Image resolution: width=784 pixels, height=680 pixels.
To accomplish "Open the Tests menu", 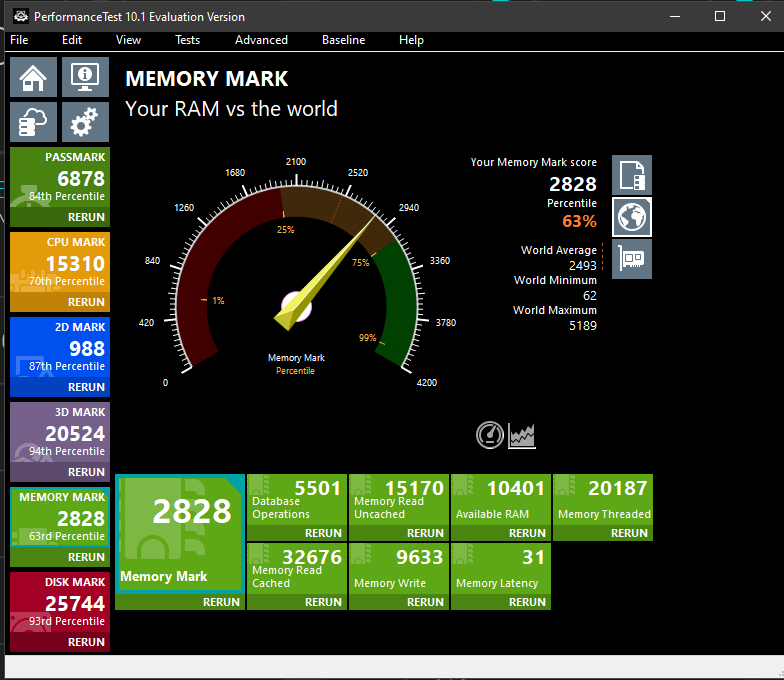I will tap(188, 40).
